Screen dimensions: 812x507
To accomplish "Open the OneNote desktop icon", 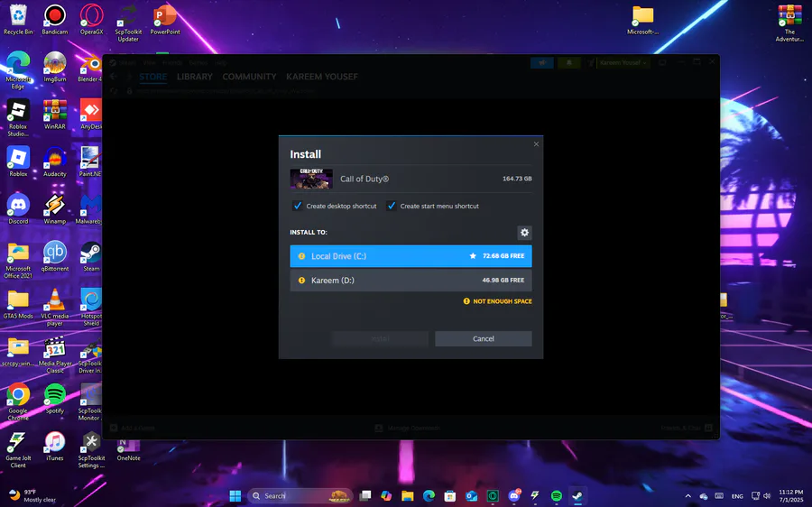I will coord(128,449).
